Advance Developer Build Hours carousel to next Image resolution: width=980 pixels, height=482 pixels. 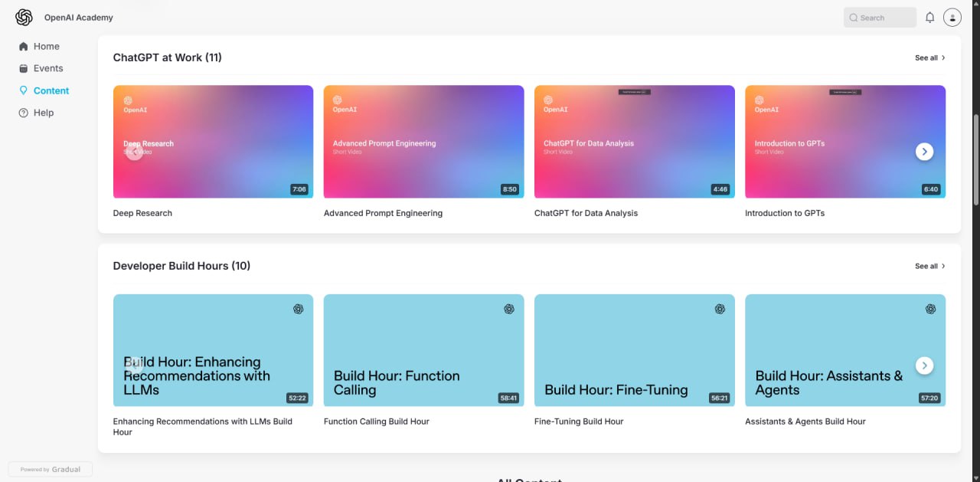(924, 366)
